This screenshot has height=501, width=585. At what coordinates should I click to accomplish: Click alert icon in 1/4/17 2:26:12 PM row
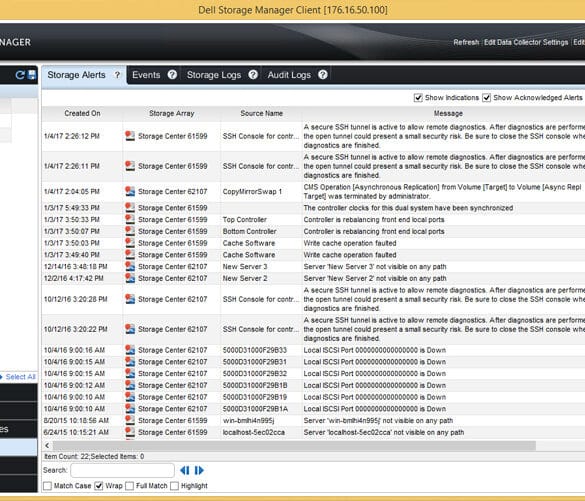130,136
